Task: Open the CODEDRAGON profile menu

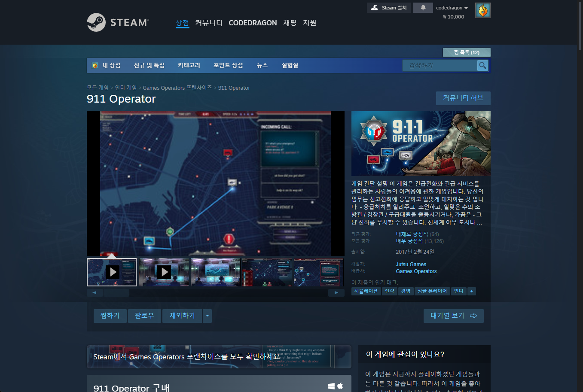Action: [x=253, y=23]
